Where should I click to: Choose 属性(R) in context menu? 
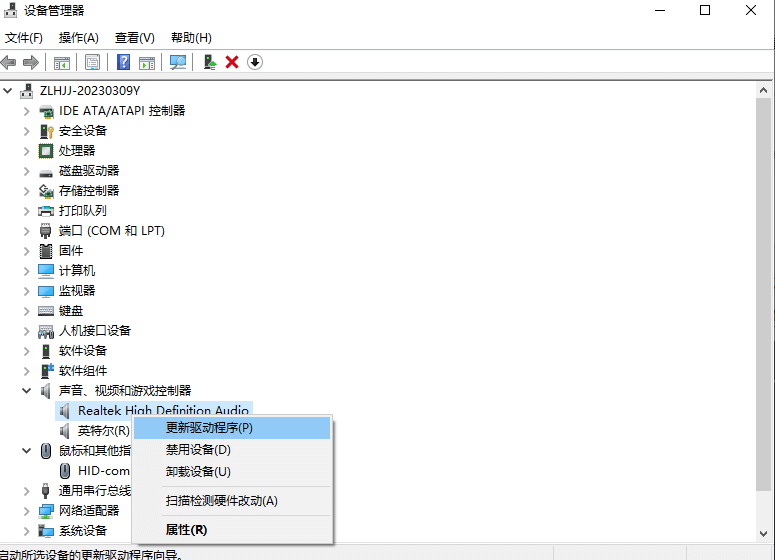click(x=232, y=530)
